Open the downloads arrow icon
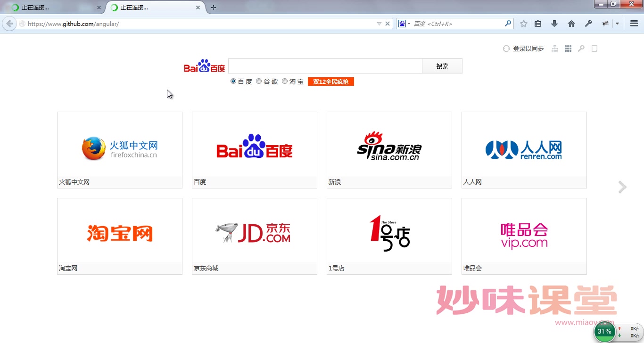 (554, 24)
